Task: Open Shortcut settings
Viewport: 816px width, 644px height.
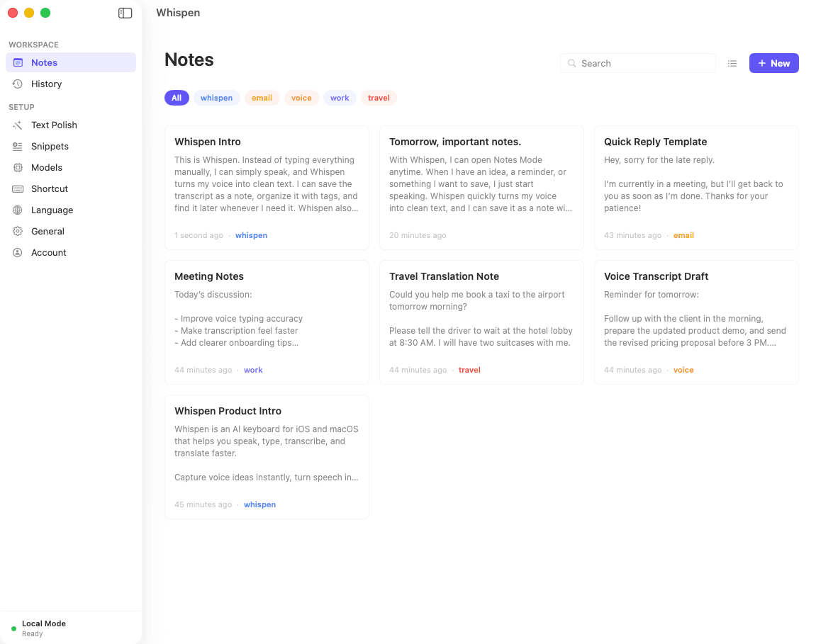Action: pyautogui.click(x=71, y=189)
